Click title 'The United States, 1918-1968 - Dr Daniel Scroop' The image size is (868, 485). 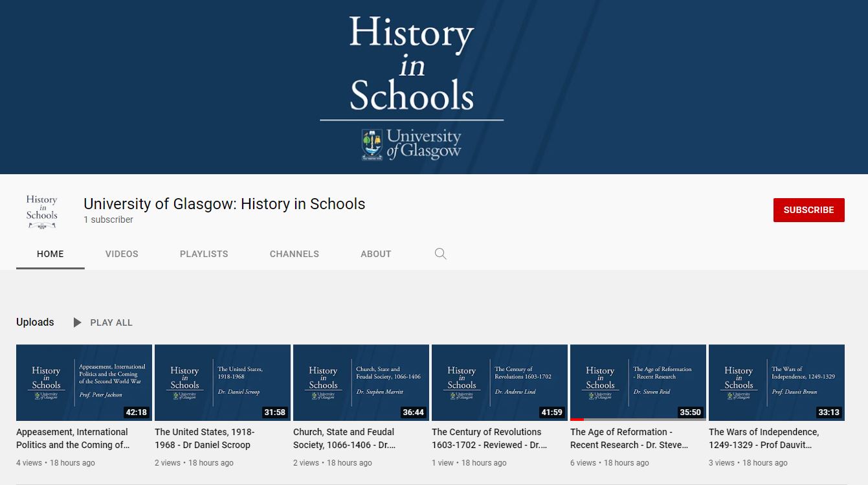pyautogui.click(x=205, y=438)
